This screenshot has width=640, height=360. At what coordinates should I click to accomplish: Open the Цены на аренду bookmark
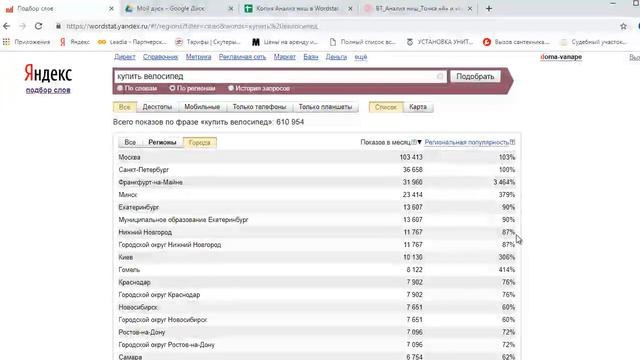tap(285, 42)
